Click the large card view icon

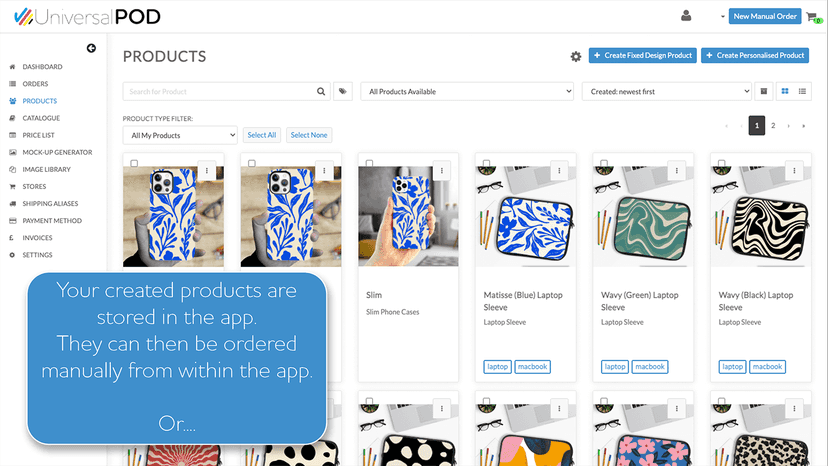pos(764,91)
